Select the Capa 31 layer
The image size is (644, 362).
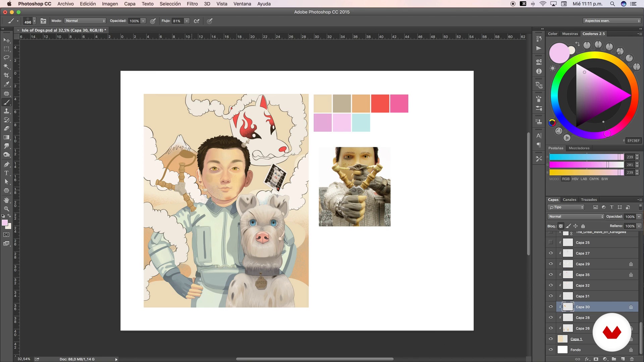pyautogui.click(x=592, y=296)
